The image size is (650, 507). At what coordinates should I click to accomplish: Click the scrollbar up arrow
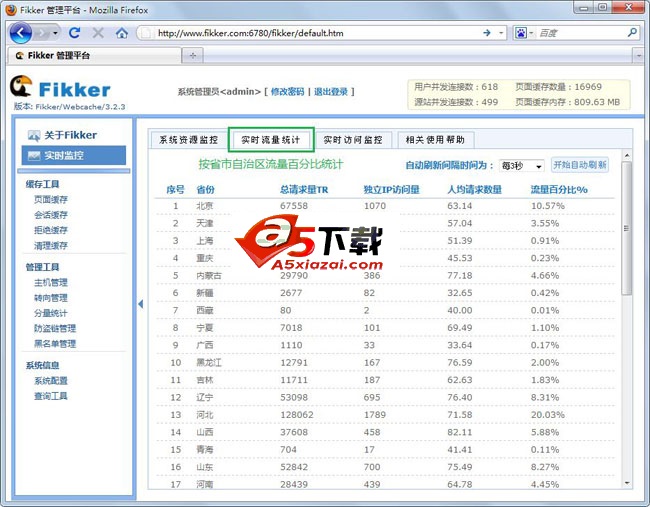pos(627,155)
